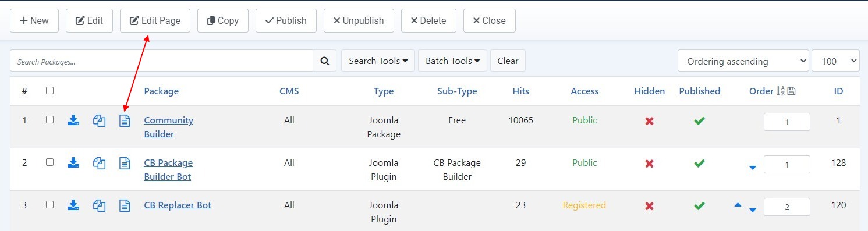Sort by the Published column header
The height and width of the screenshot is (231, 868).
click(x=700, y=91)
